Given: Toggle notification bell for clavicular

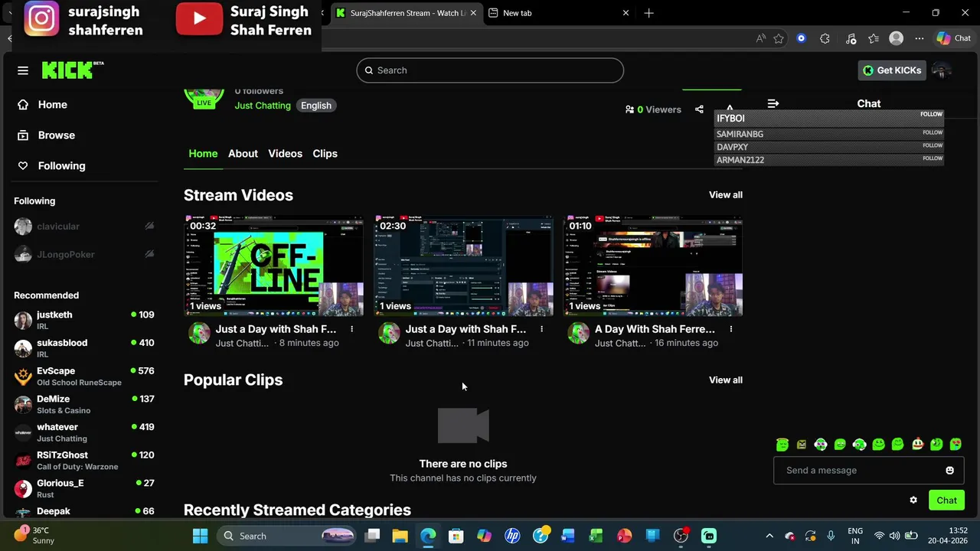Looking at the screenshot, I should (x=149, y=226).
